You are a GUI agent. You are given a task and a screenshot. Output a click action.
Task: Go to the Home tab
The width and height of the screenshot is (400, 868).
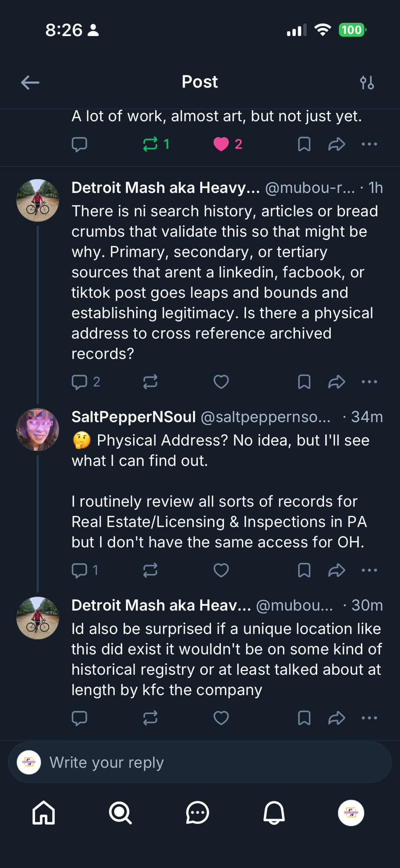(44, 812)
